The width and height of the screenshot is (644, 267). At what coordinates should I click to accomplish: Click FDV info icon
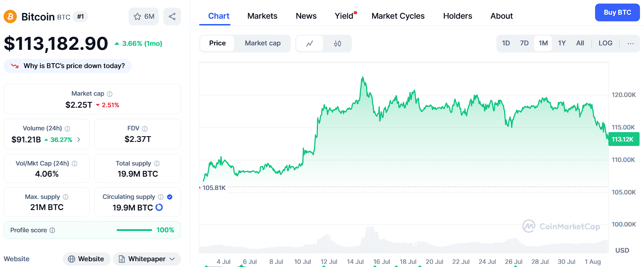point(145,129)
